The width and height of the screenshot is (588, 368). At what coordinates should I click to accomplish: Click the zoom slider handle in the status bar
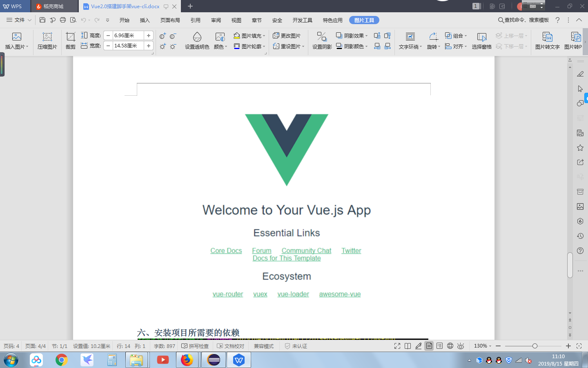point(535,346)
